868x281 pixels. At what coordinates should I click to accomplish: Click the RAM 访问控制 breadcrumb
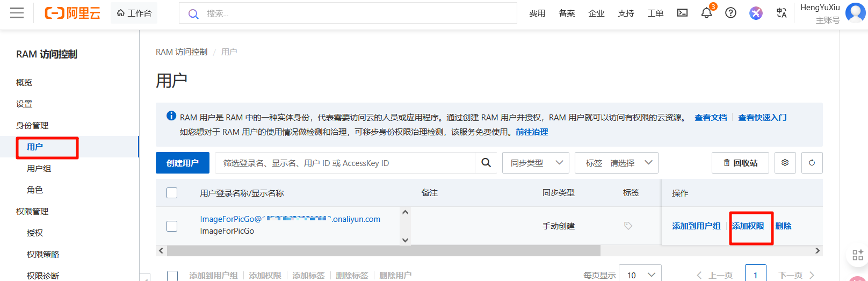coord(182,52)
